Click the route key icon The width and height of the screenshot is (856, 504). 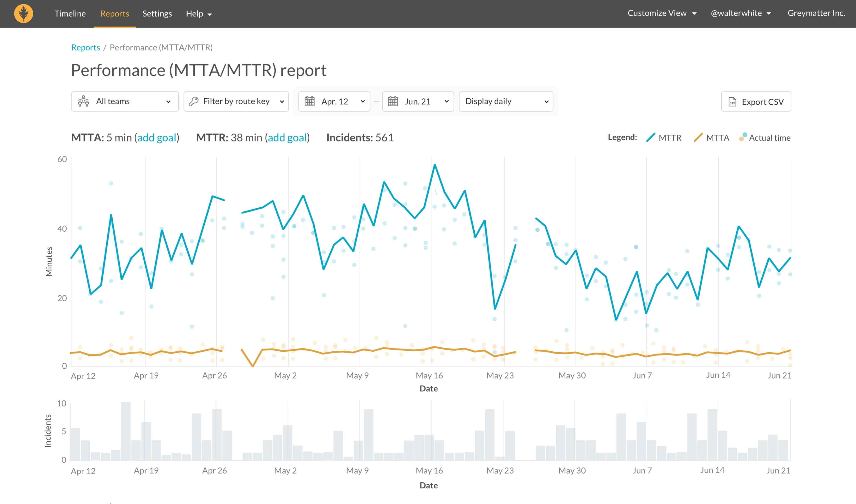coord(194,101)
